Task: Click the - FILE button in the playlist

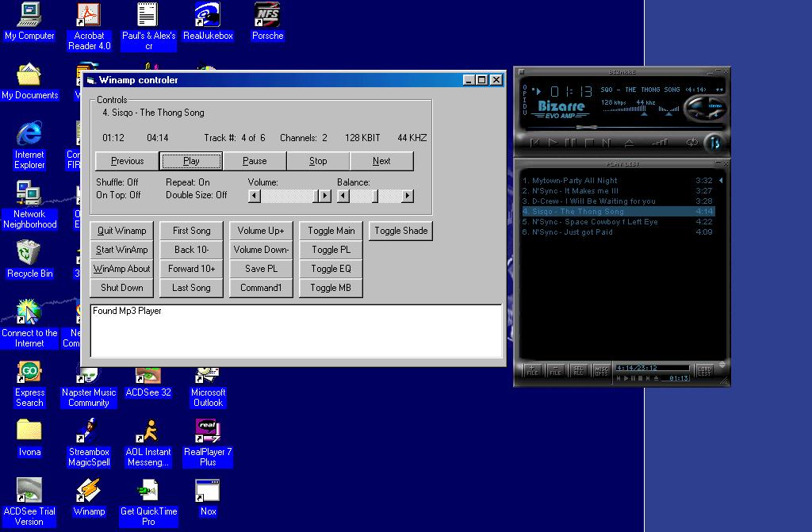Action: pos(556,371)
